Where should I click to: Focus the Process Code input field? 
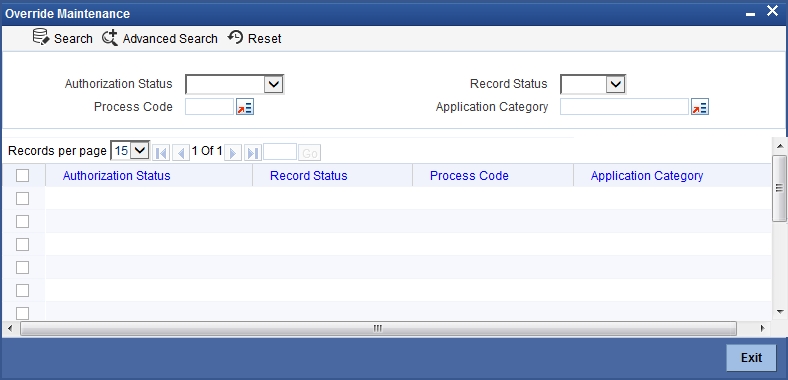pyautogui.click(x=210, y=107)
